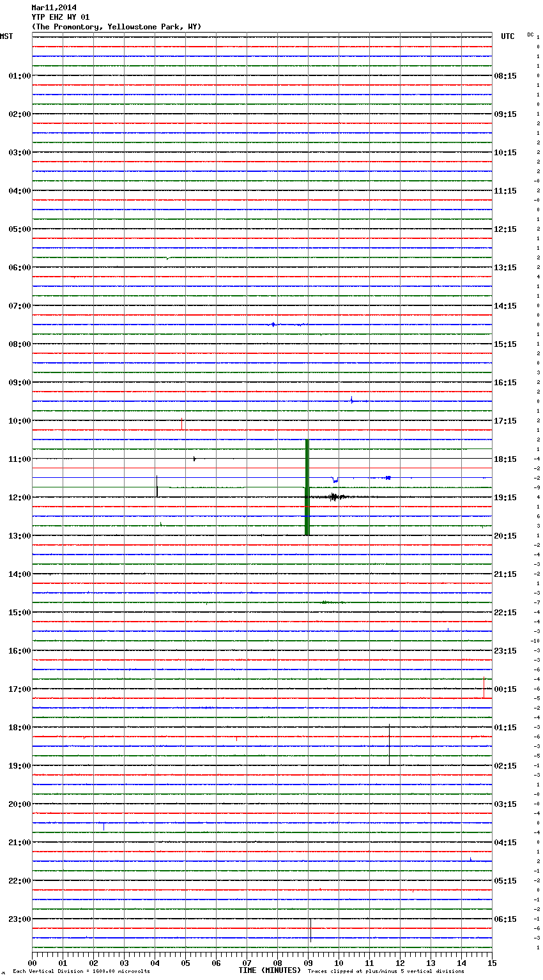The height and width of the screenshot is (980, 543).
Task: Click the red spike on the 10:00 trace
Action: tap(182, 423)
